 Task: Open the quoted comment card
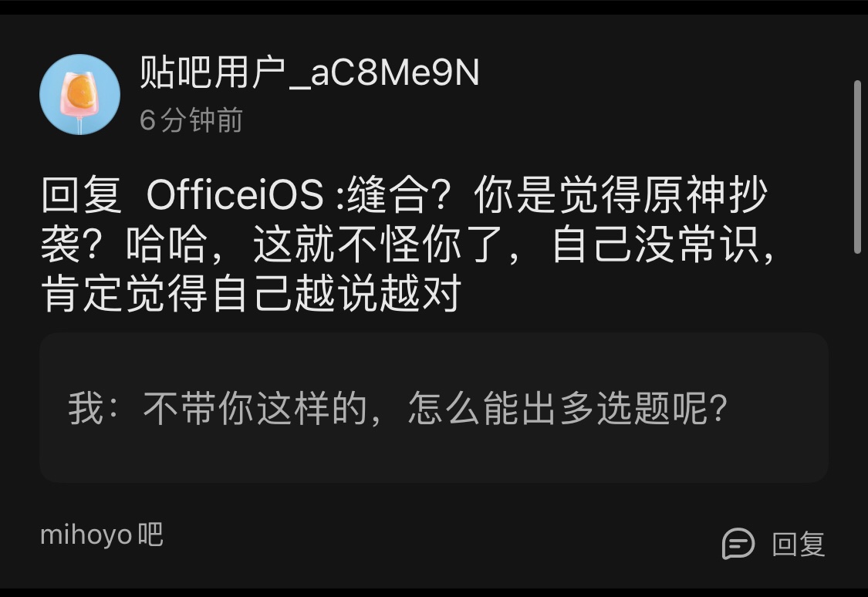[434, 408]
